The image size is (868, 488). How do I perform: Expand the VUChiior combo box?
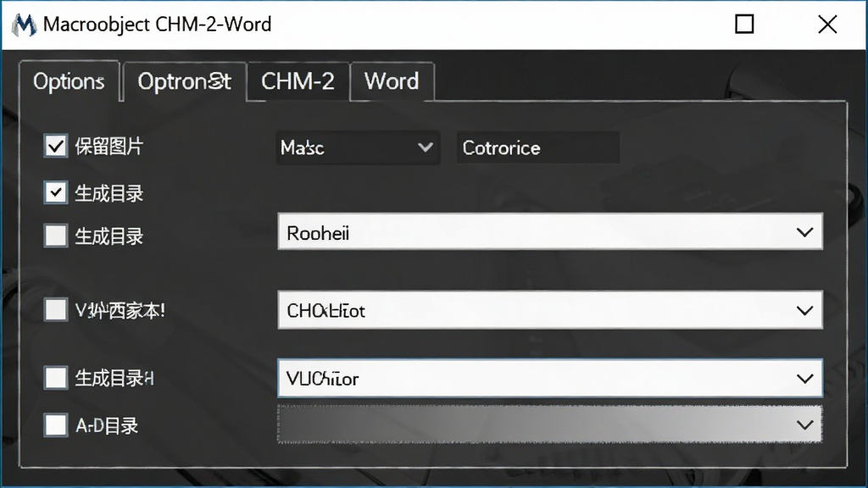(549, 379)
